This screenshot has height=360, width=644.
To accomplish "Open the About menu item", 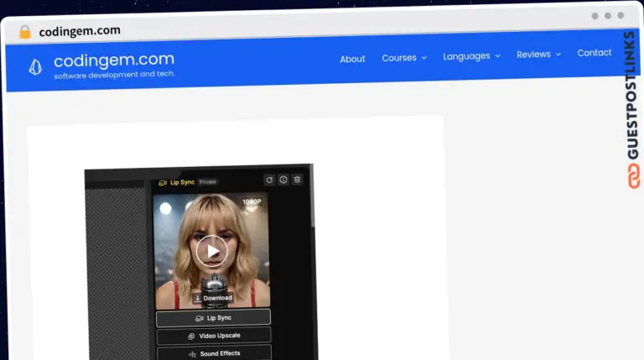I will (352, 59).
